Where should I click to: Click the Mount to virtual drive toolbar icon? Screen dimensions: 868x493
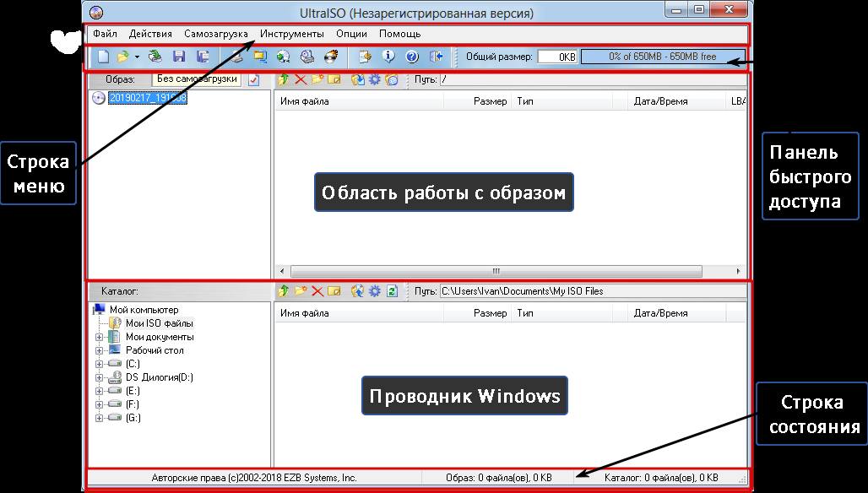pos(307,57)
